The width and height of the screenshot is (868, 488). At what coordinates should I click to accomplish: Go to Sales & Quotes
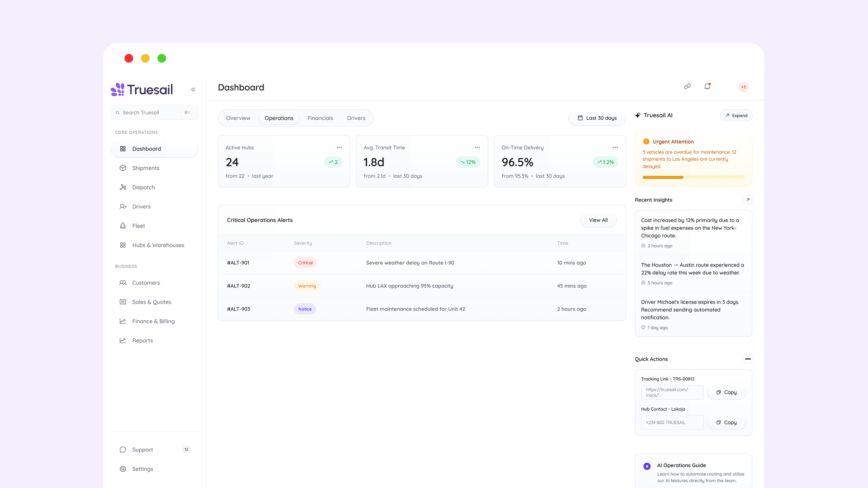(154, 302)
